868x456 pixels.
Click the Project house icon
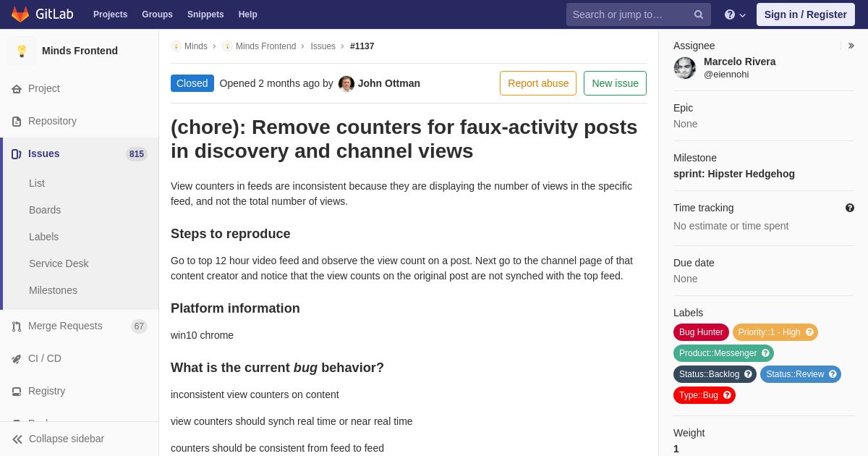[x=17, y=89]
